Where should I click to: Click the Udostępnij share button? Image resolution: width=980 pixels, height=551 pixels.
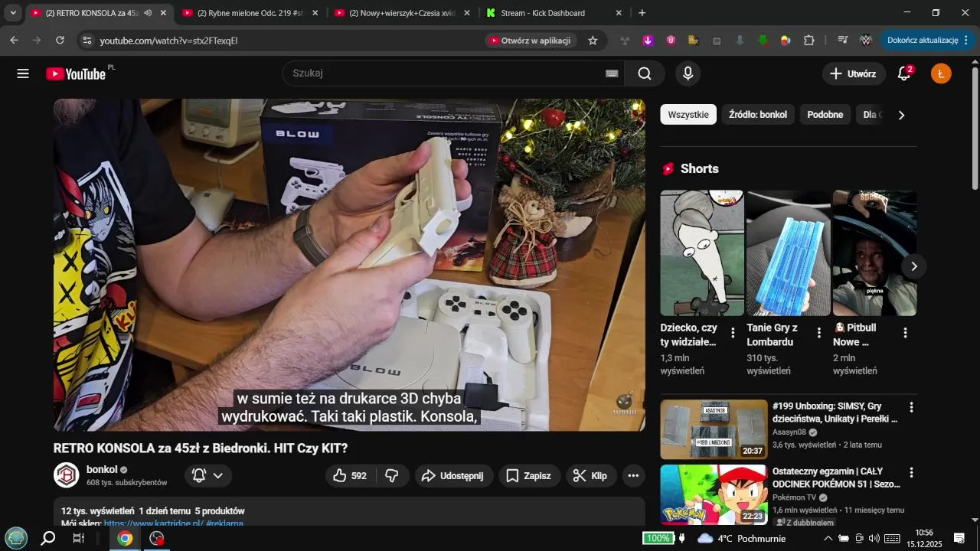[454, 476]
